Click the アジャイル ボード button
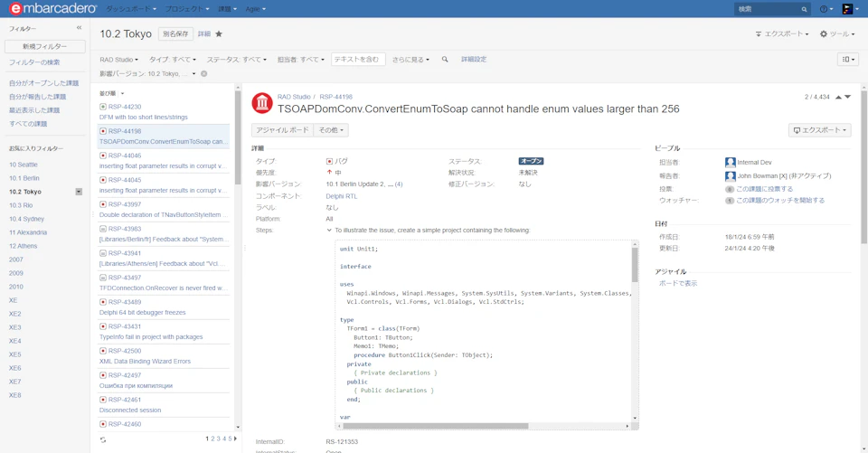Screen dimensions: 868x453 282,130
